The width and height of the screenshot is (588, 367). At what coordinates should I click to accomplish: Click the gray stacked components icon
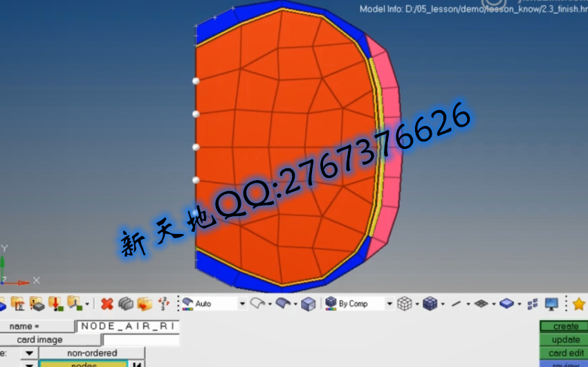(x=125, y=303)
